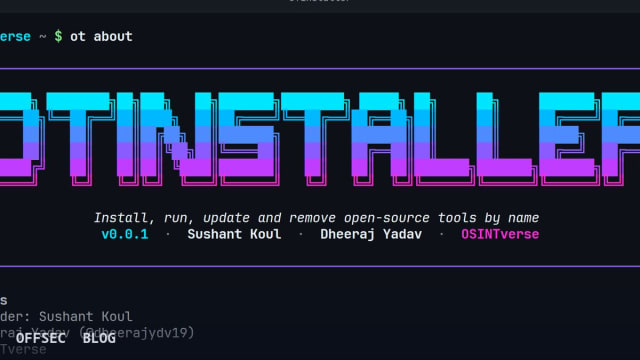Click the BLOG tag label
Viewport: 640px width, 360px height.
pyautogui.click(x=99, y=338)
